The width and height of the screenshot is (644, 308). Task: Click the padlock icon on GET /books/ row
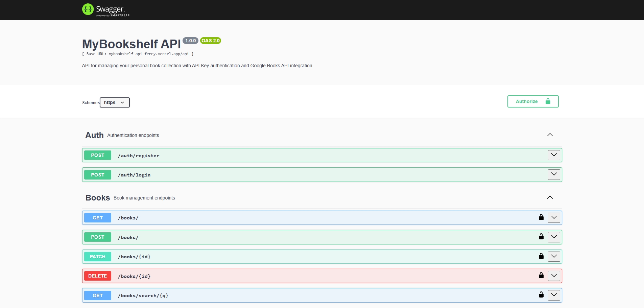pyautogui.click(x=541, y=217)
